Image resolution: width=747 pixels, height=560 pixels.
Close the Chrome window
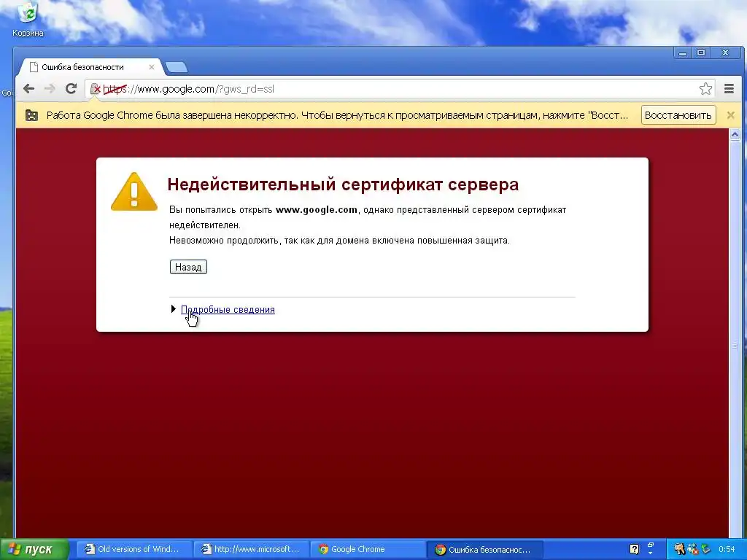coord(726,52)
